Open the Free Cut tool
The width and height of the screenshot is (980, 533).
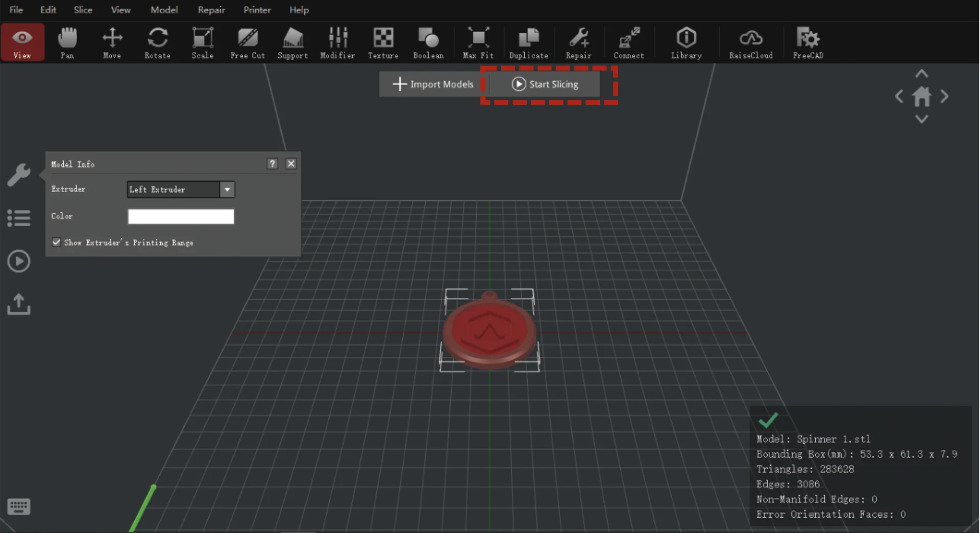248,42
